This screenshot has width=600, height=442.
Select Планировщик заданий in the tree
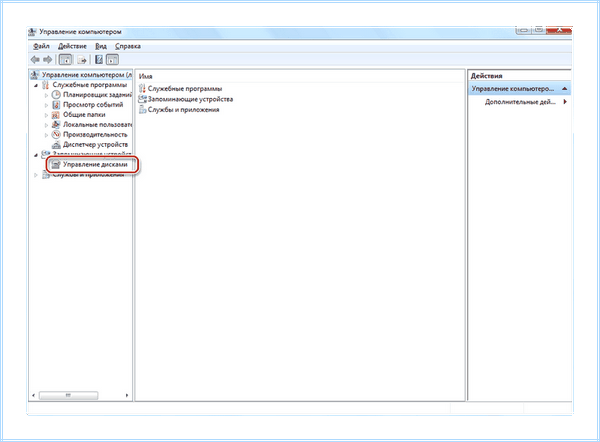click(97, 95)
